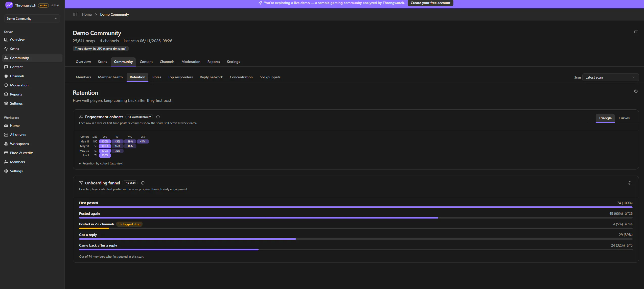644x289 pixels.
Task: Click the First posted progress bar
Action: (x=356, y=207)
